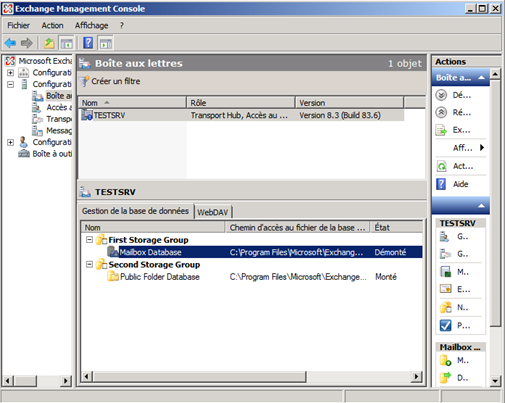
Task: Click the console tree scroll right arrow
Action: (x=66, y=381)
